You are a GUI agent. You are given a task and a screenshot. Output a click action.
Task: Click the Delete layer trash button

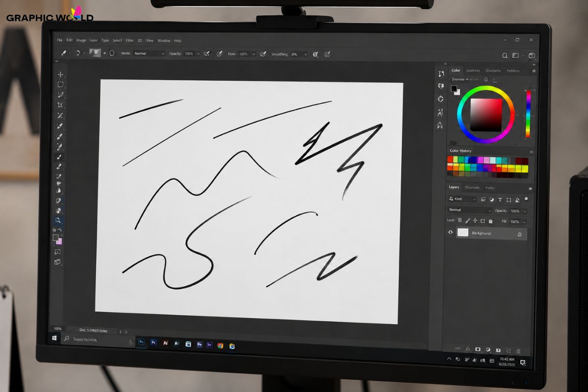[x=519, y=351]
